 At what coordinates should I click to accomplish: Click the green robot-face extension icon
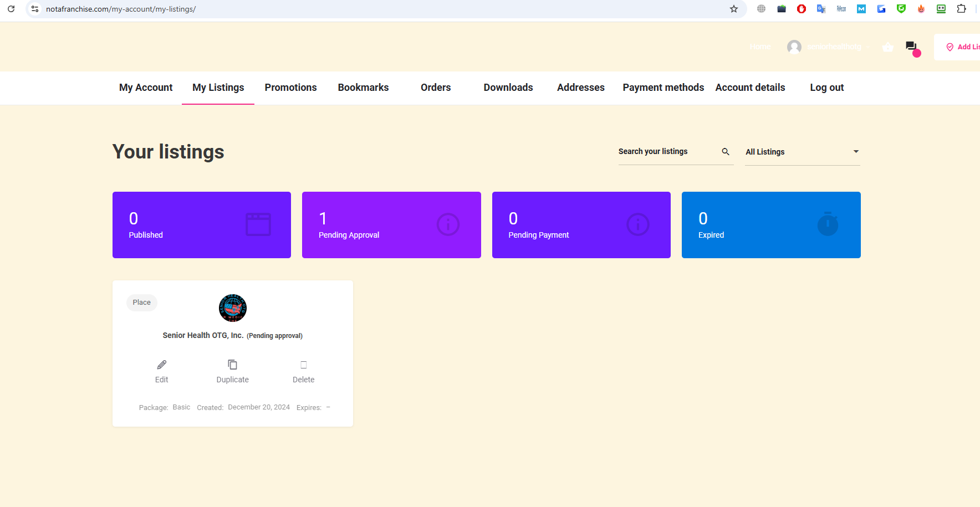click(941, 9)
